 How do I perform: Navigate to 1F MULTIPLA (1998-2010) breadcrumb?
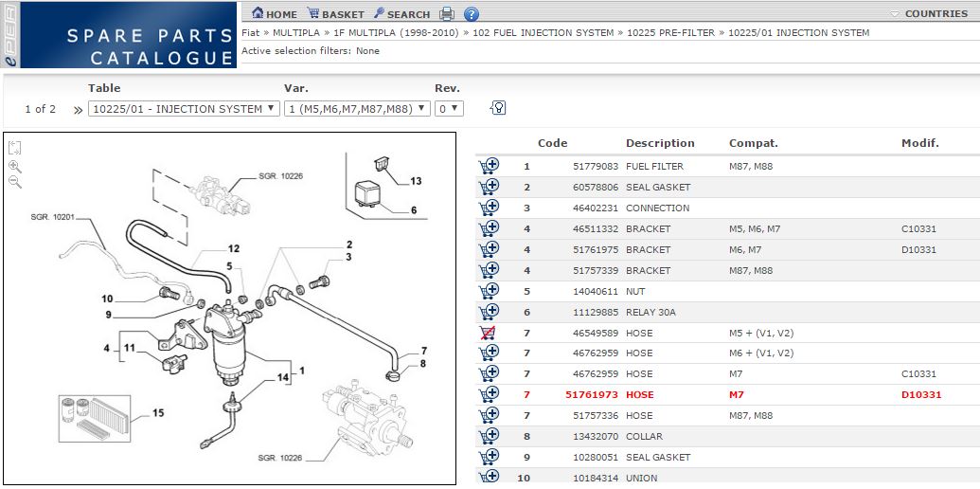tap(396, 32)
